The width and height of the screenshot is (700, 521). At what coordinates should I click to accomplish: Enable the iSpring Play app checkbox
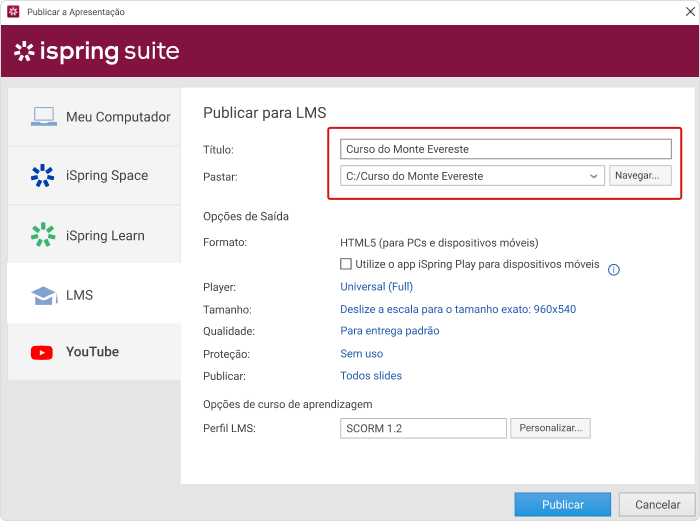point(346,264)
